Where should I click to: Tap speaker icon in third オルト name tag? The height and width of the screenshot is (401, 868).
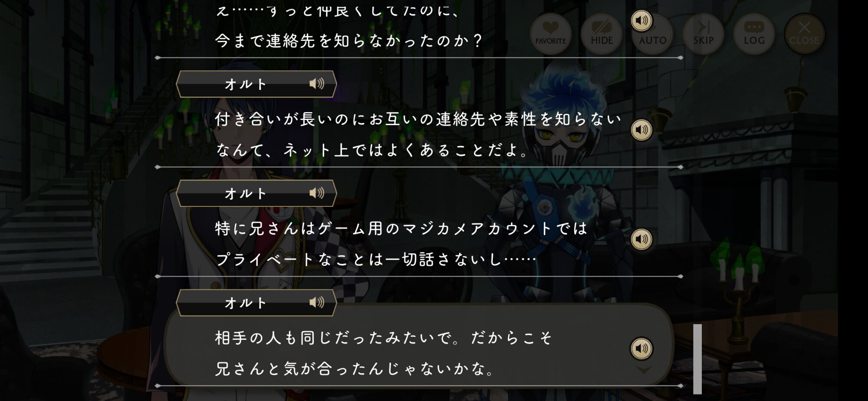click(x=317, y=302)
